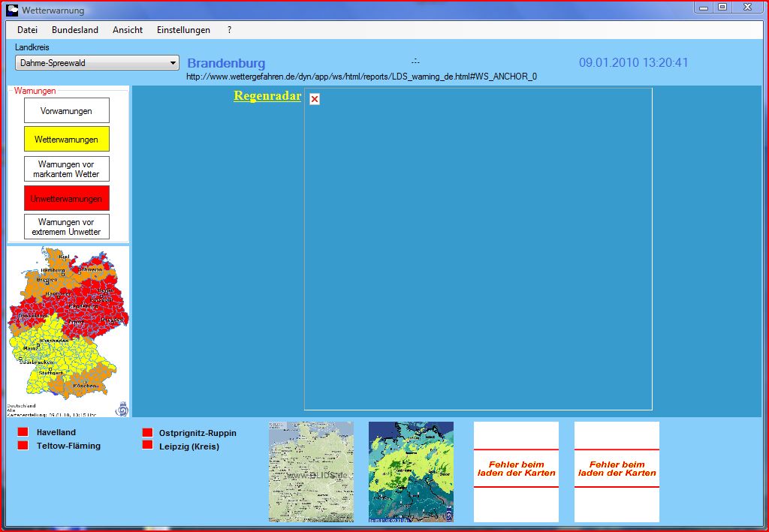Click the red square next to Havelland

tap(23, 432)
